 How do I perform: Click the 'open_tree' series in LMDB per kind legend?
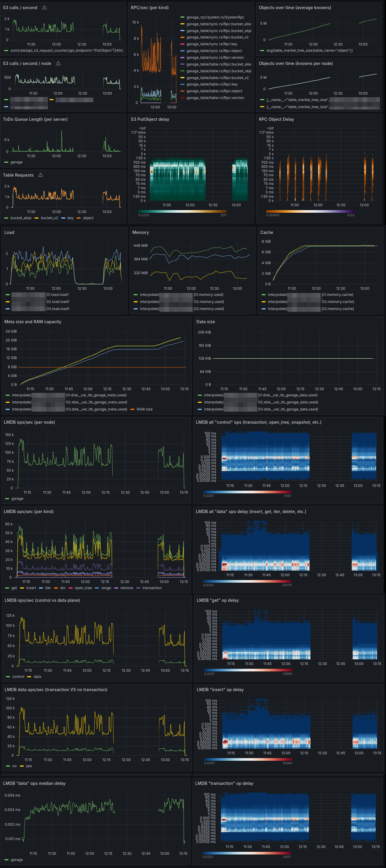[83, 588]
